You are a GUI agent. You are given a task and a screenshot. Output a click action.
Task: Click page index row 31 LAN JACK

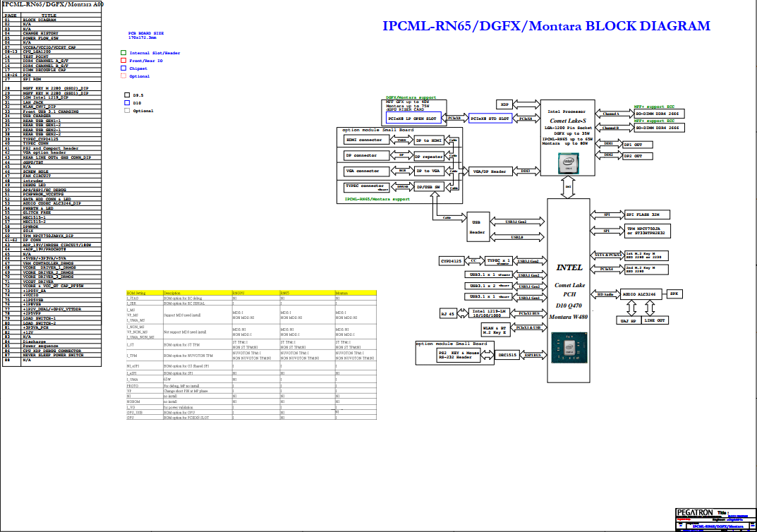52,102
